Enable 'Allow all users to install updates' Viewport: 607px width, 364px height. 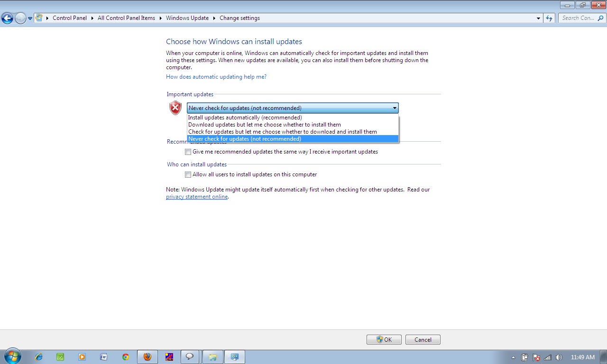click(188, 174)
